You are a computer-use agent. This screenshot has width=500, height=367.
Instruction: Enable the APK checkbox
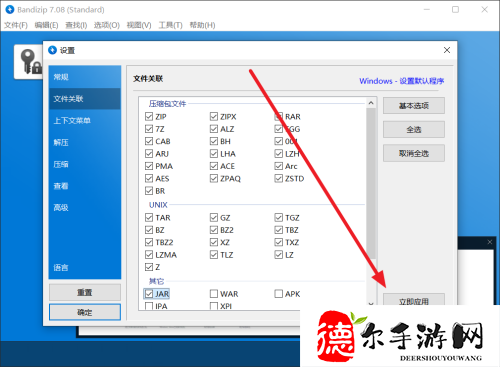(278, 294)
